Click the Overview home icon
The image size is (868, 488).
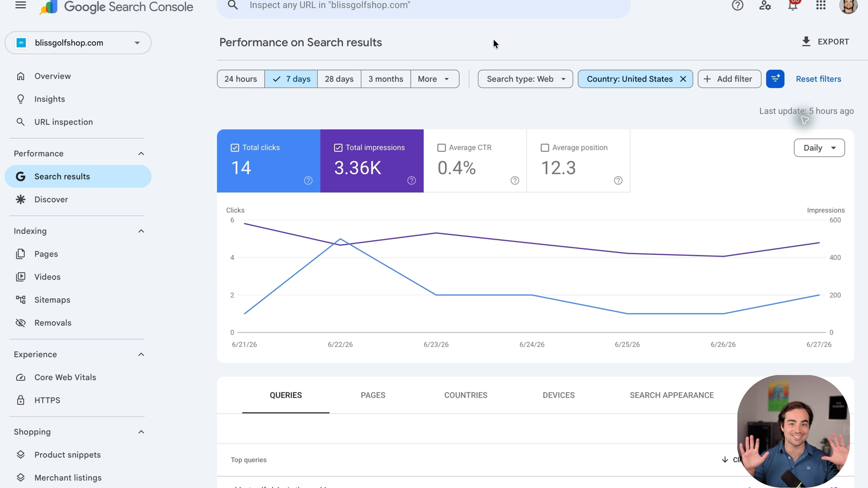point(21,76)
